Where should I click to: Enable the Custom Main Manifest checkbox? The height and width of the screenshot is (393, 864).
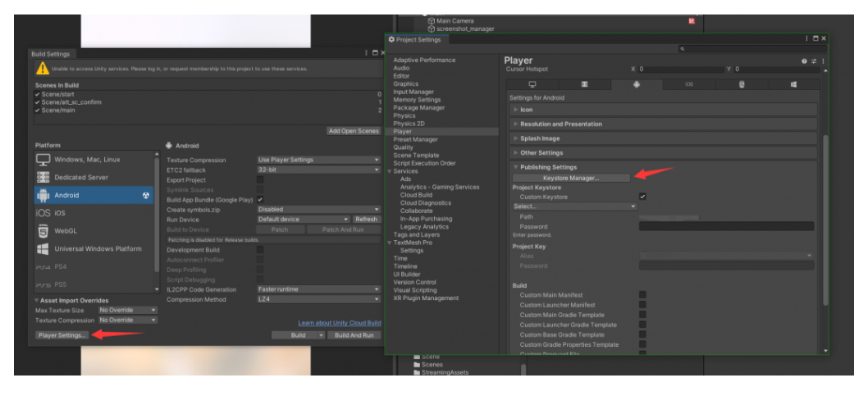tap(642, 295)
